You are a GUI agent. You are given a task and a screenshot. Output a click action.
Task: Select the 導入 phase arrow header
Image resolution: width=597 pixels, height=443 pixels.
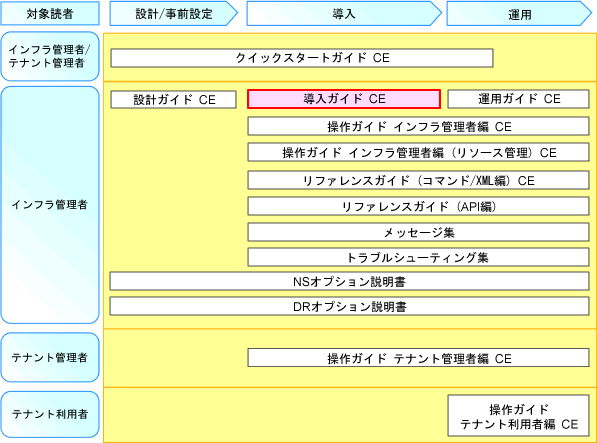coord(344,14)
